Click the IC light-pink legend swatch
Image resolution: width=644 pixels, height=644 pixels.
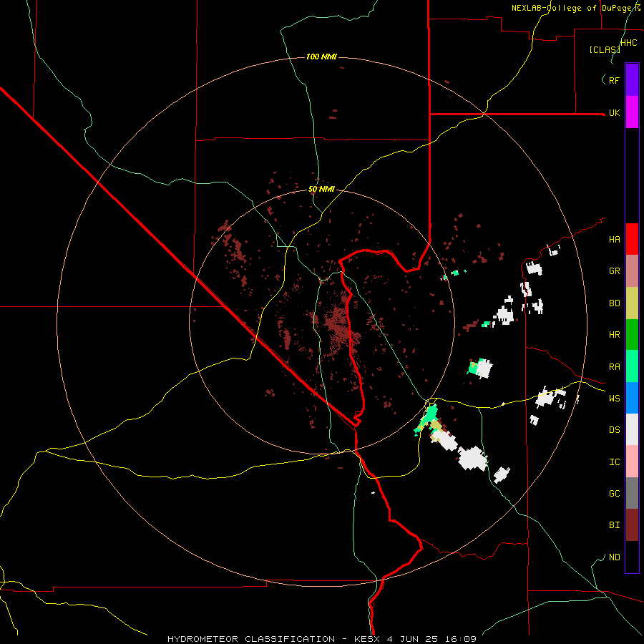tap(632, 462)
